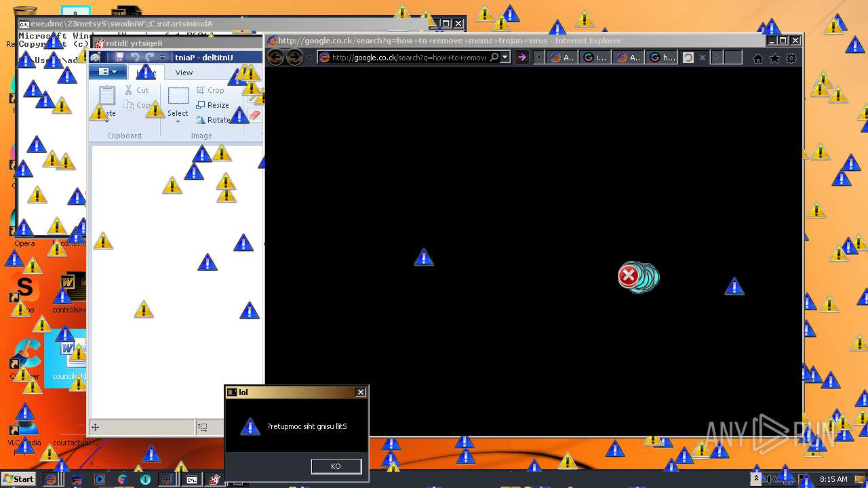Pick the Eraser tool in Paint

[x=255, y=115]
